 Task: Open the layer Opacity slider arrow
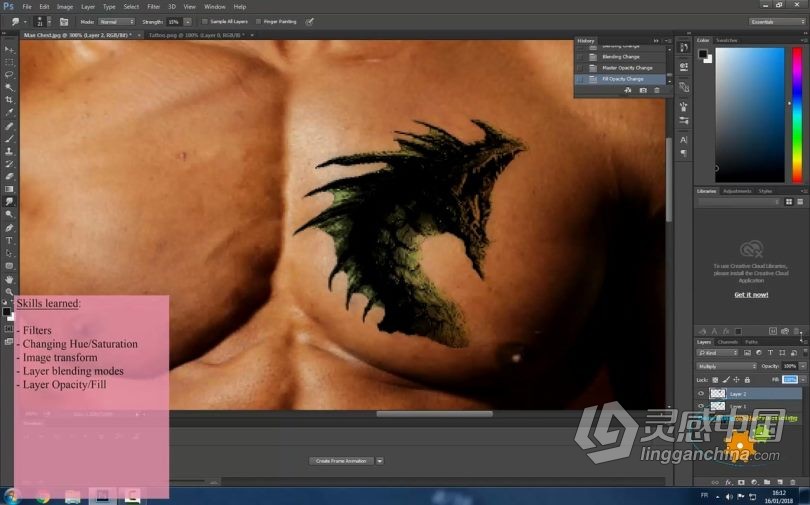(x=802, y=366)
